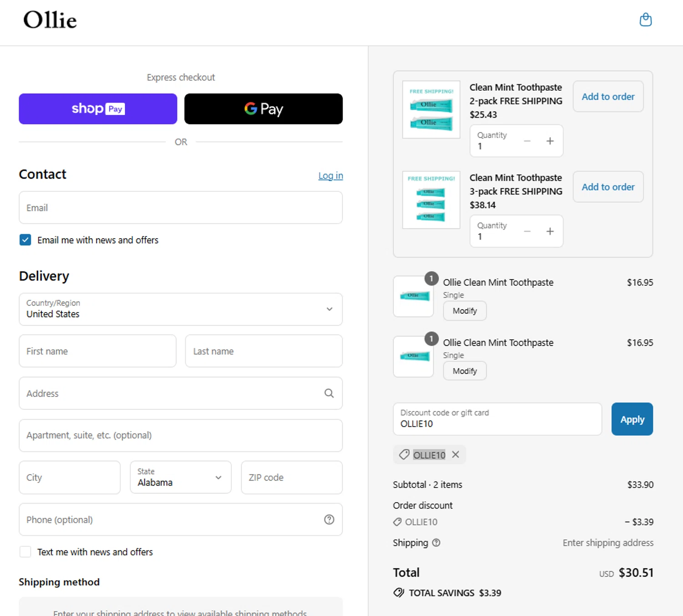Focus the Last name field

click(x=264, y=351)
